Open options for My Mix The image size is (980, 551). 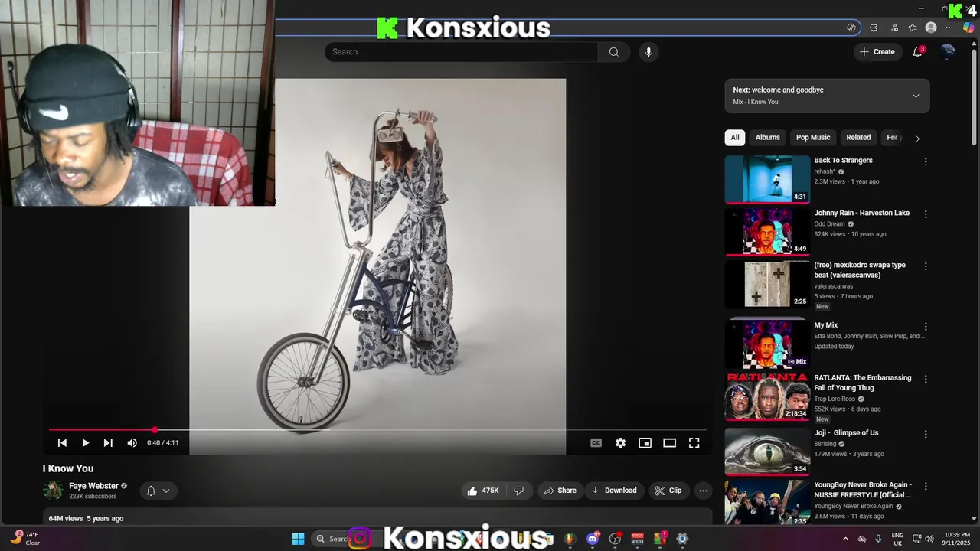[x=926, y=327]
